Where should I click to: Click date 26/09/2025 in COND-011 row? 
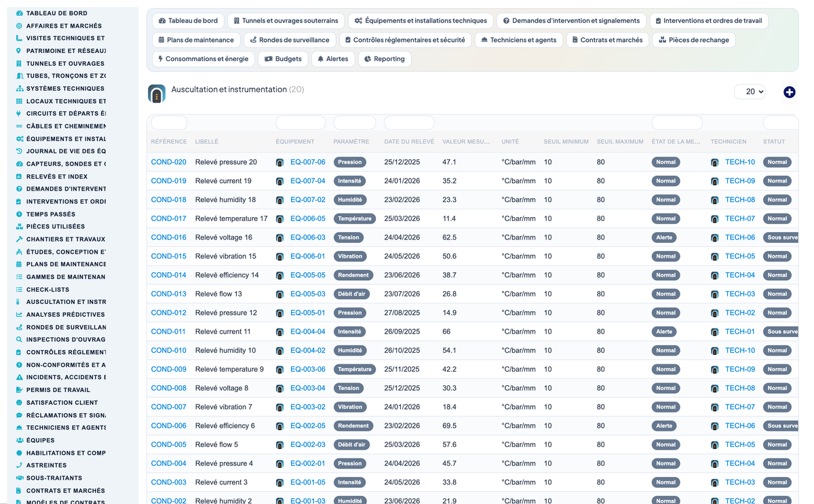click(x=402, y=332)
